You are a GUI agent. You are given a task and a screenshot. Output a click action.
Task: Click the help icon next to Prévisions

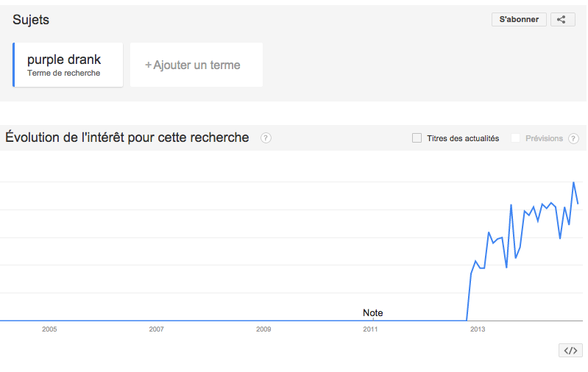(573, 138)
